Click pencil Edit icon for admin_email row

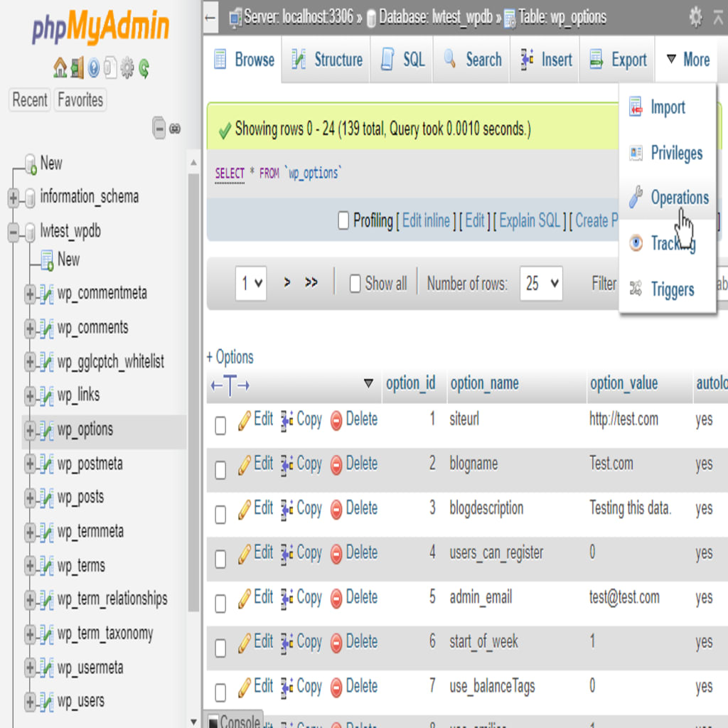(x=245, y=598)
